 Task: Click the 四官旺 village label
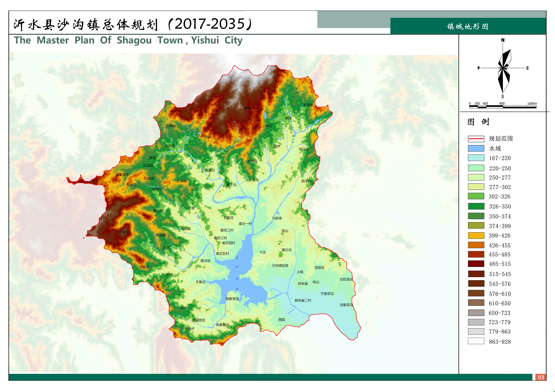tap(320, 268)
